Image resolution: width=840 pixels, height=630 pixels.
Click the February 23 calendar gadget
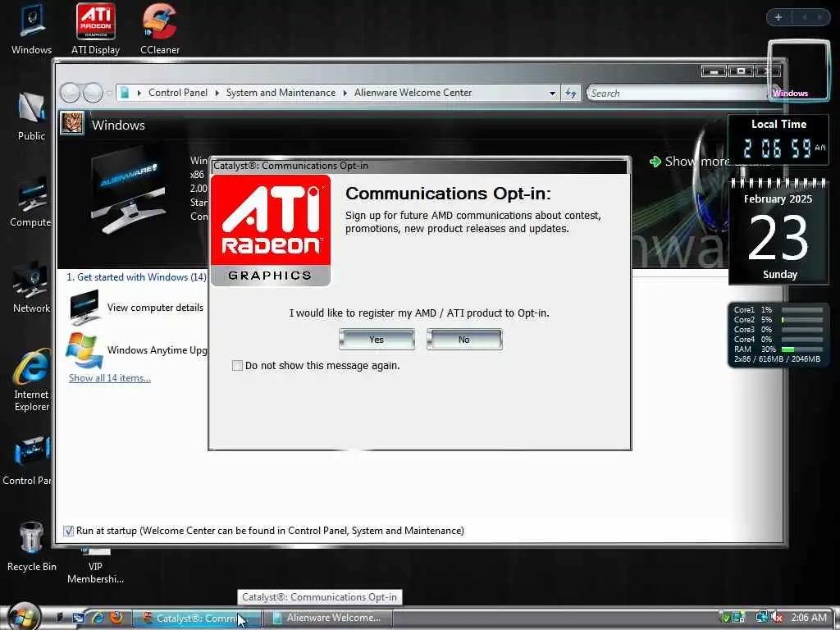779,231
